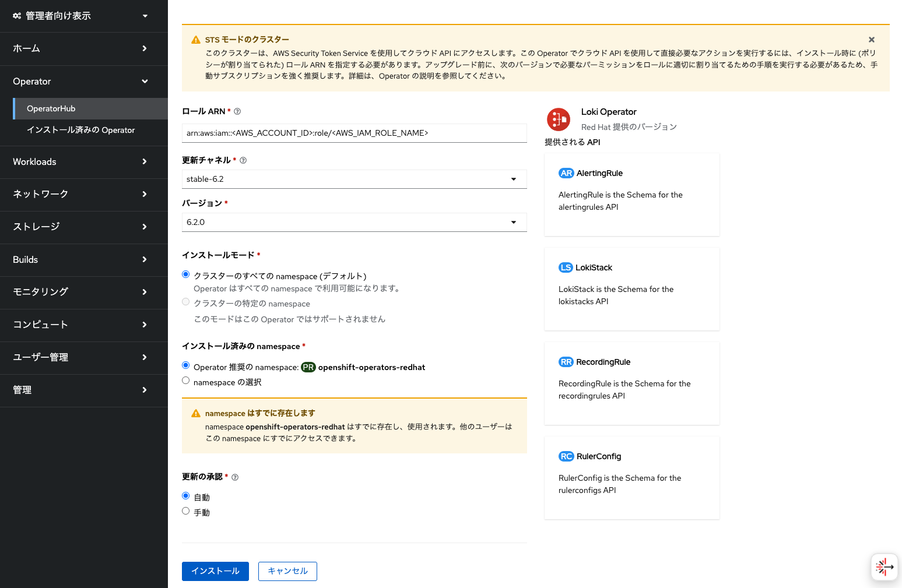Open the help icon next to ロール ARN

click(237, 111)
